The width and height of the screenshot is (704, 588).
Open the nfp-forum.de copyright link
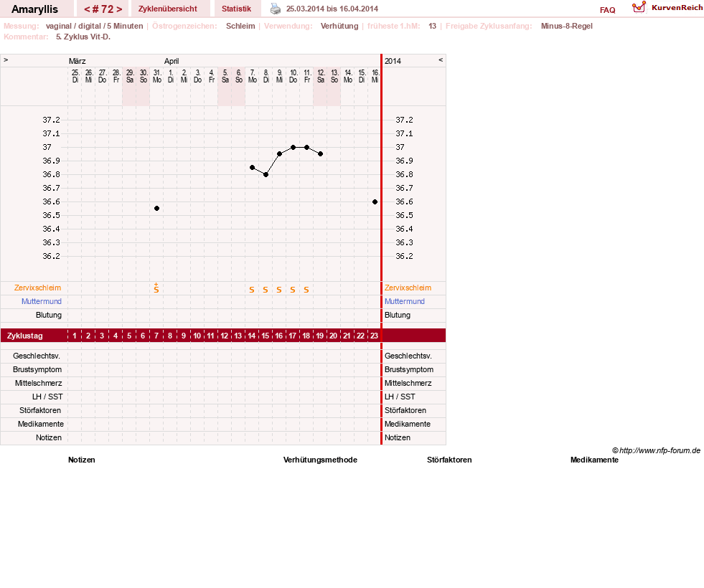656,450
